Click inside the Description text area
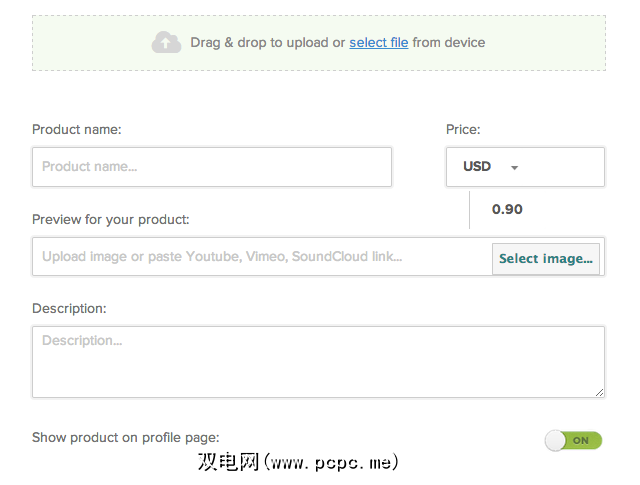Image resolution: width=640 pixels, height=485 pixels. coord(318,362)
